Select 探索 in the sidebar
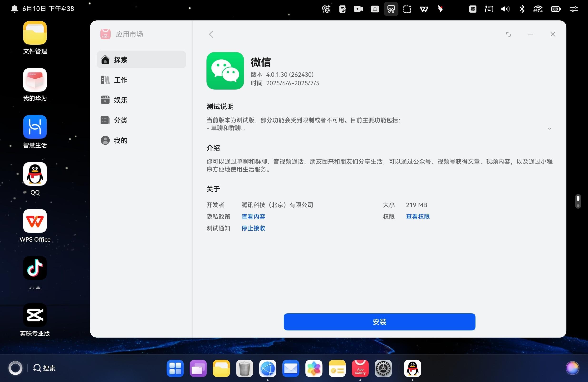 (x=141, y=59)
